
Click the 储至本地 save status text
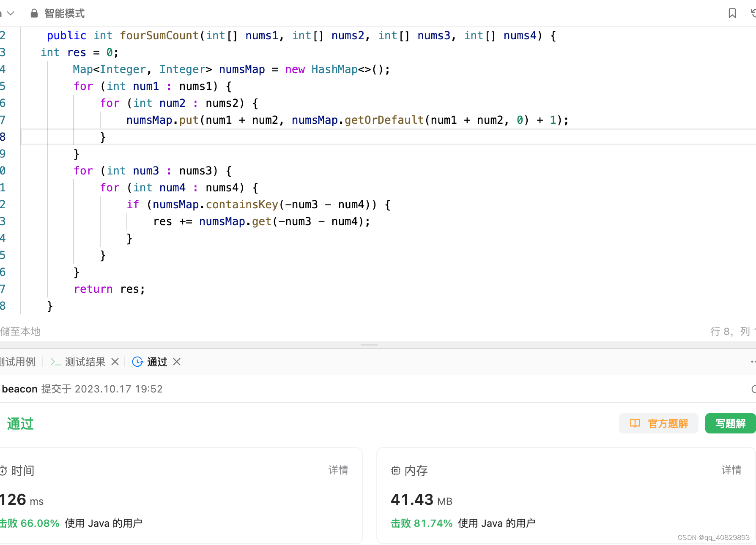point(20,332)
